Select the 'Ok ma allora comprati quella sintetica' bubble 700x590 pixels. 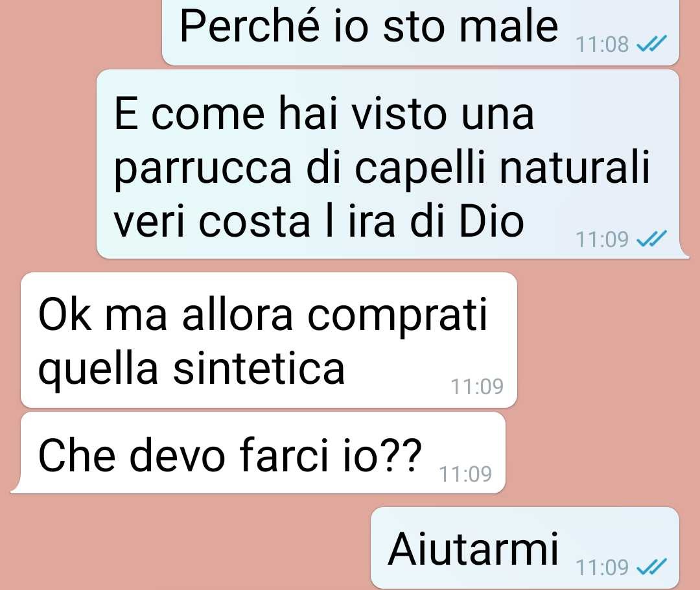click(269, 340)
